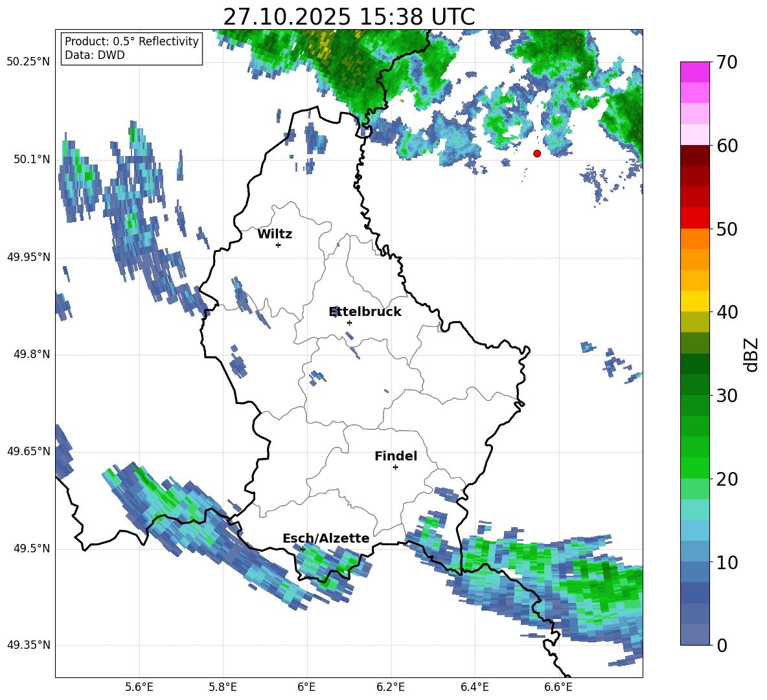Click the Ettelbruck city label
The image size is (767, 700).
(x=365, y=312)
